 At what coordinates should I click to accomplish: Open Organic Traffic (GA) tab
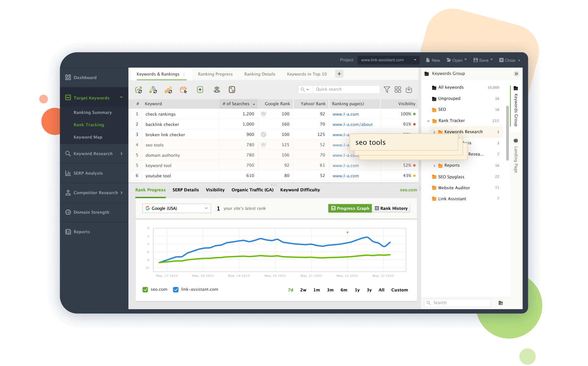tap(252, 190)
